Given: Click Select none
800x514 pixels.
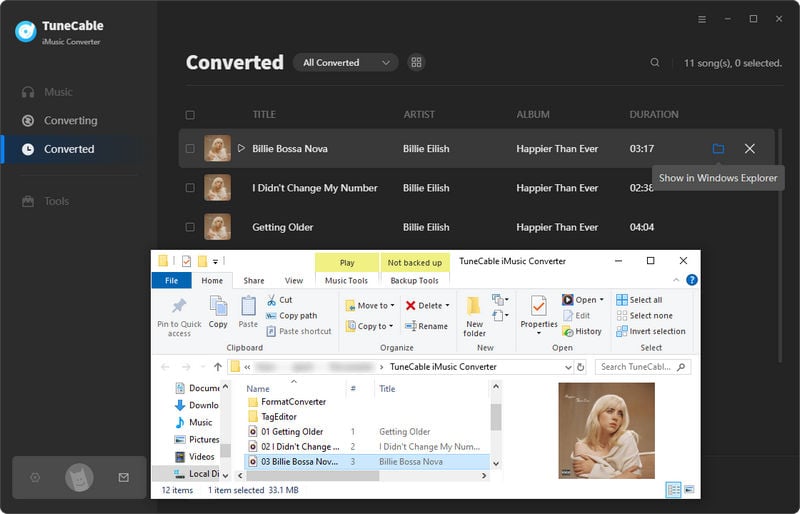Looking at the screenshot, I should point(644,315).
